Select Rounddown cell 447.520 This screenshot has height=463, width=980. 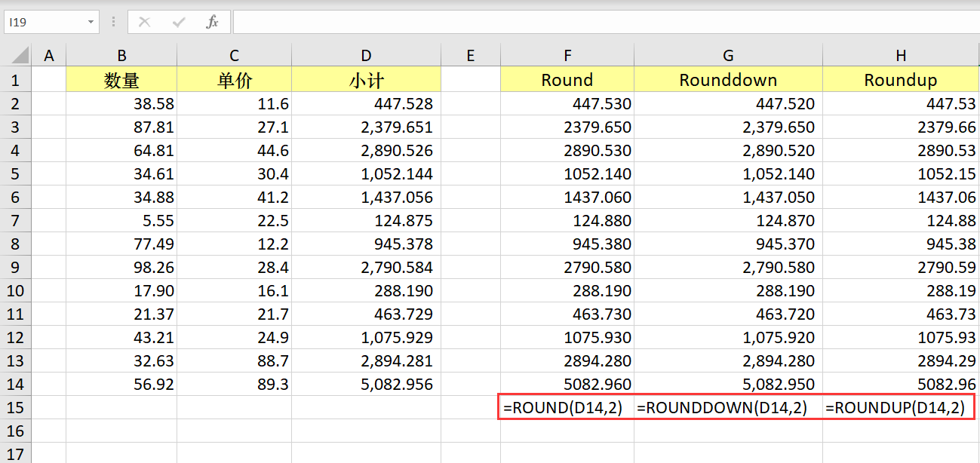[x=728, y=103]
